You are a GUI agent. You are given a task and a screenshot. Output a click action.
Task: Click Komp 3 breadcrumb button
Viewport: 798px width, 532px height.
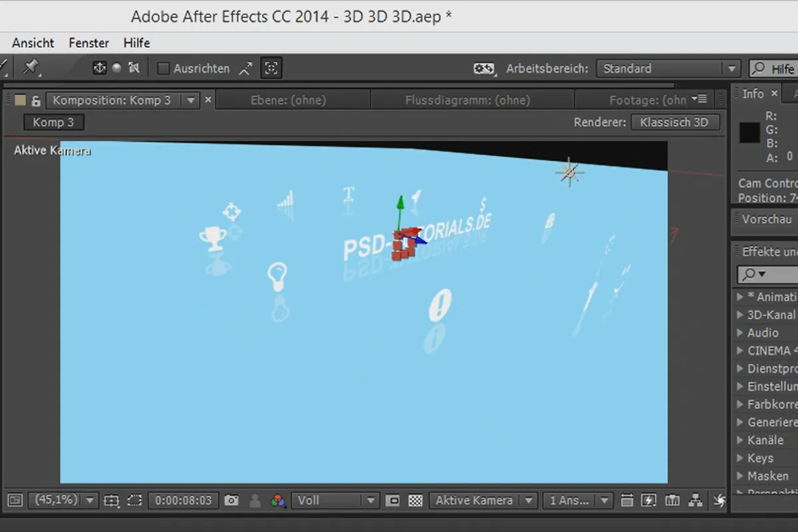(x=53, y=122)
